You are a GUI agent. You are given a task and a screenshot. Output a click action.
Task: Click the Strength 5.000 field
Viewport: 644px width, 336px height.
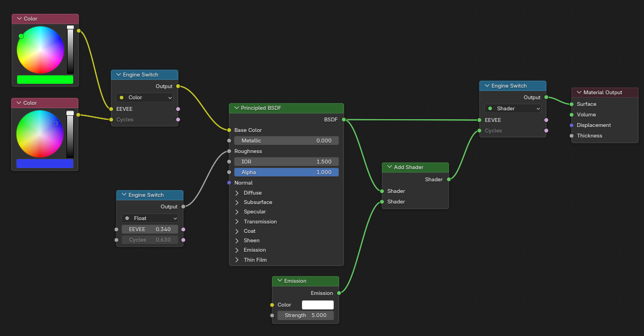click(305, 315)
